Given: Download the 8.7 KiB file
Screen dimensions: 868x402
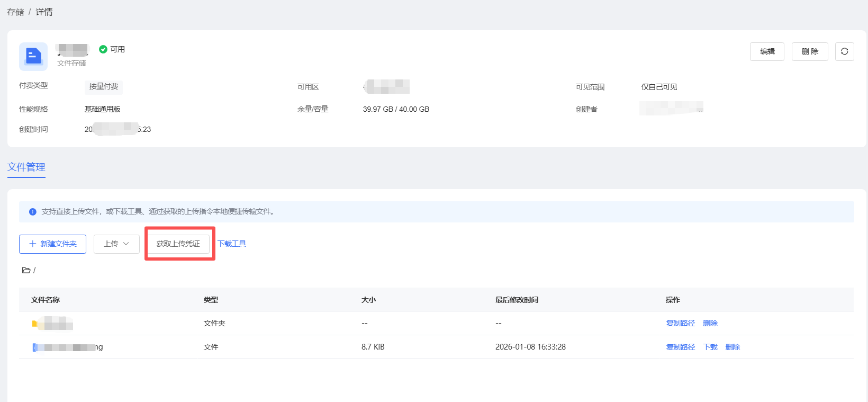Looking at the screenshot, I should pyautogui.click(x=710, y=347).
